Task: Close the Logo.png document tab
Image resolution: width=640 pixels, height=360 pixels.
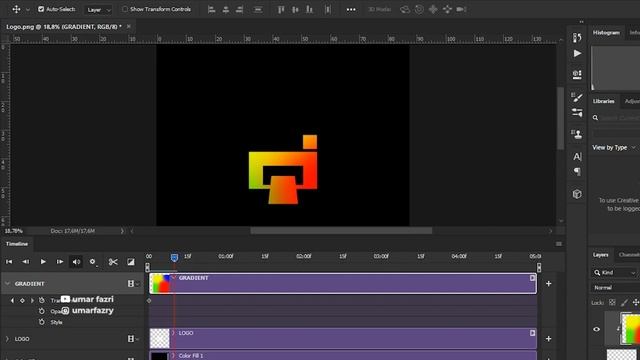Action: tap(129, 27)
